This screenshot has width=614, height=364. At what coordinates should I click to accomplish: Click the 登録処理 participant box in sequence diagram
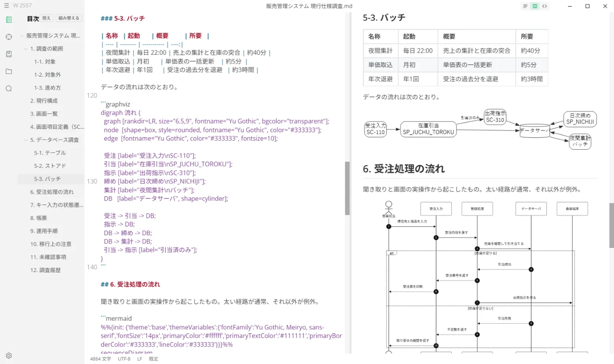pos(477,209)
